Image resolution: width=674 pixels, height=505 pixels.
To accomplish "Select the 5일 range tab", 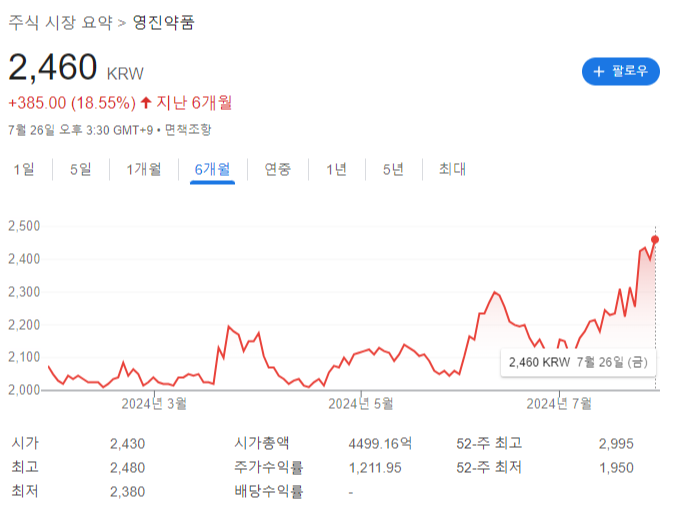I will [x=81, y=169].
